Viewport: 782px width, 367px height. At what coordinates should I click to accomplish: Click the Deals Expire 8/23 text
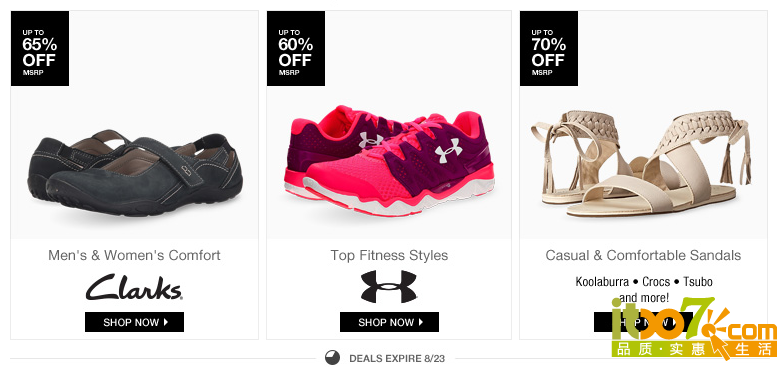click(397, 358)
